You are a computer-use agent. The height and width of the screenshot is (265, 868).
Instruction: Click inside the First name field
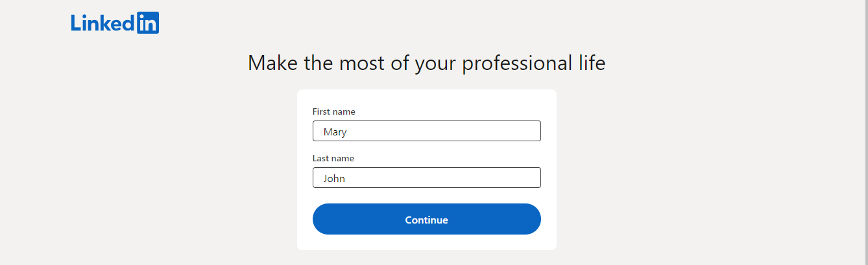pos(427,131)
